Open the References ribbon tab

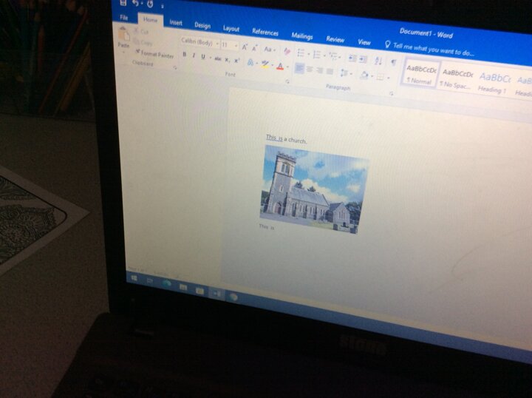[265, 32]
